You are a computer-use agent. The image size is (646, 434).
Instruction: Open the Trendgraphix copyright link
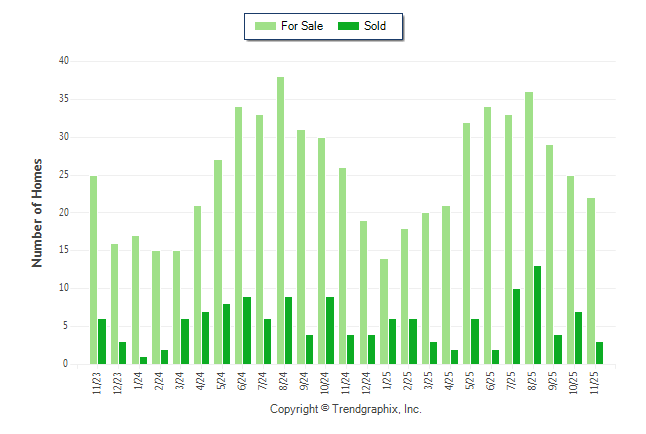click(346, 409)
